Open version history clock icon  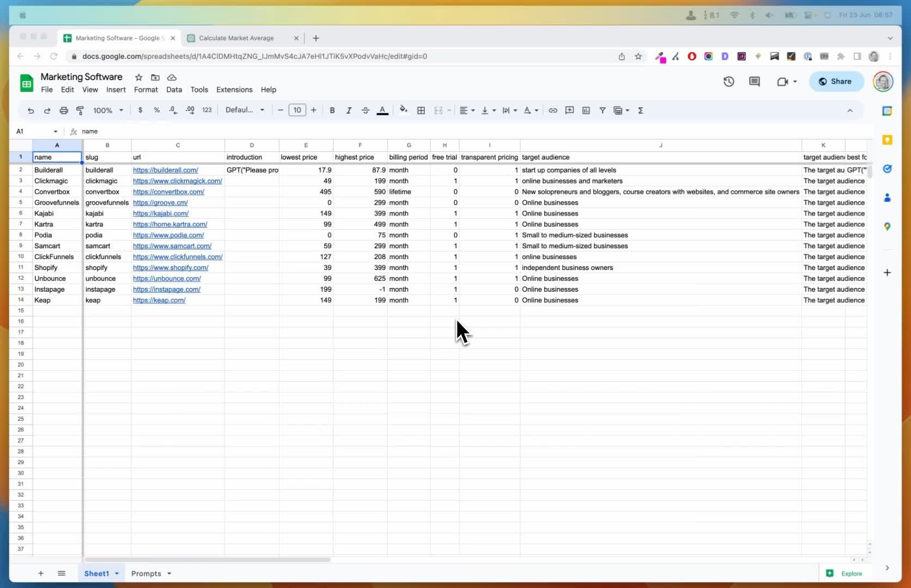point(728,82)
